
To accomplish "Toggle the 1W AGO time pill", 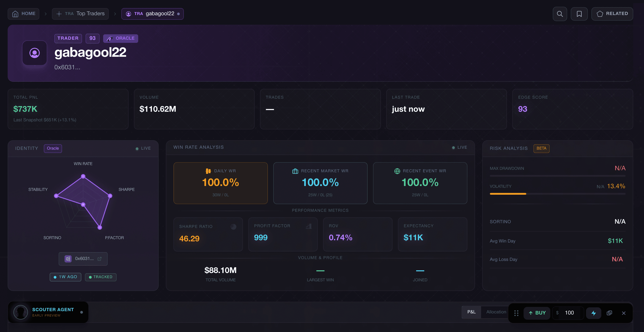I will coord(65,277).
